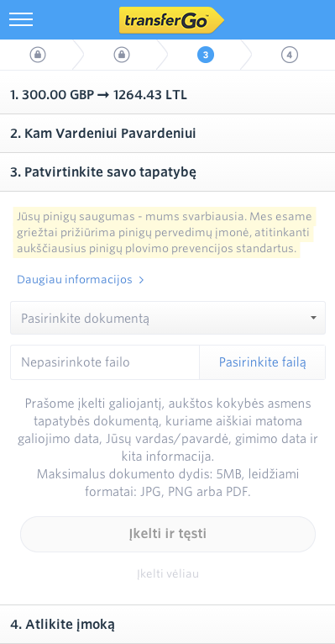Open the hamburger menu
This screenshot has height=644, width=335.
pyautogui.click(x=21, y=19)
